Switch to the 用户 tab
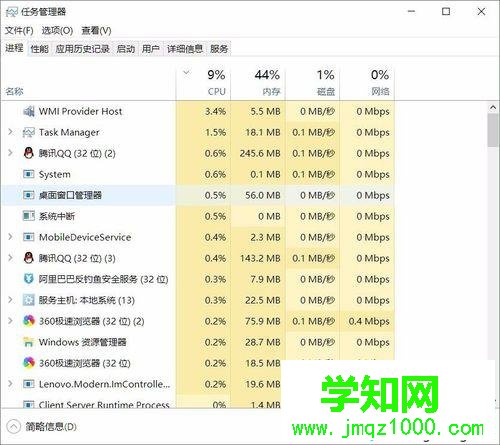This screenshot has width=500, height=445. pyautogui.click(x=151, y=49)
